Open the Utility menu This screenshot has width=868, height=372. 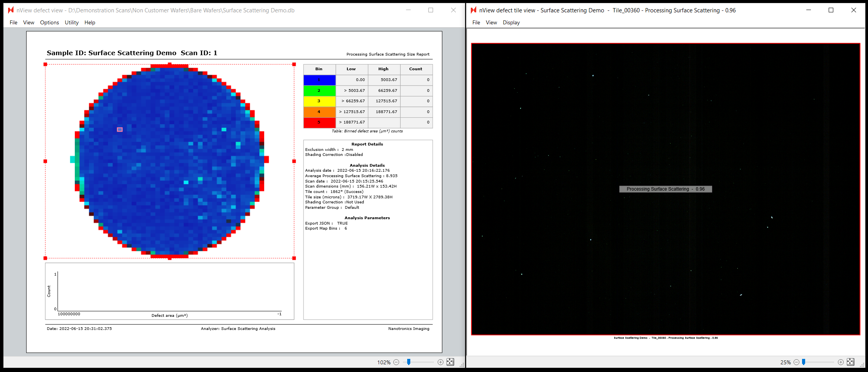tap(71, 22)
